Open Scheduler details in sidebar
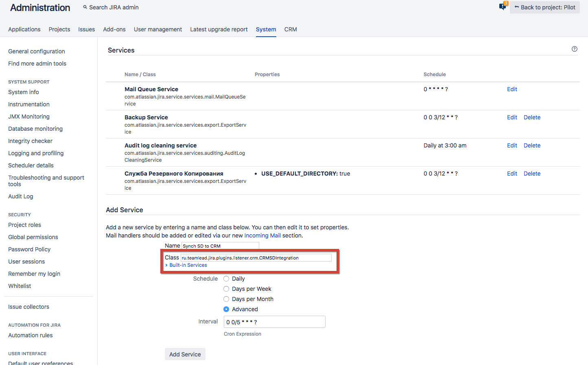Image resolution: width=588 pixels, height=365 pixels. [31, 165]
